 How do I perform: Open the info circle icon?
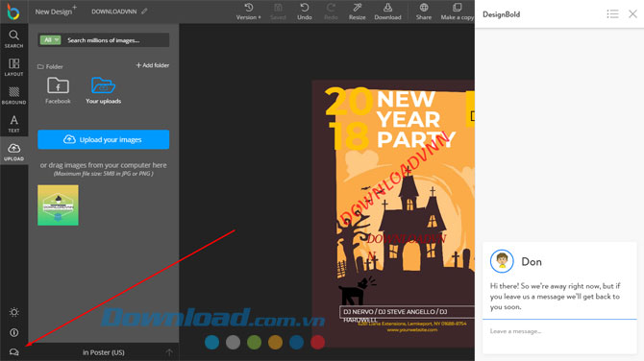point(14,332)
